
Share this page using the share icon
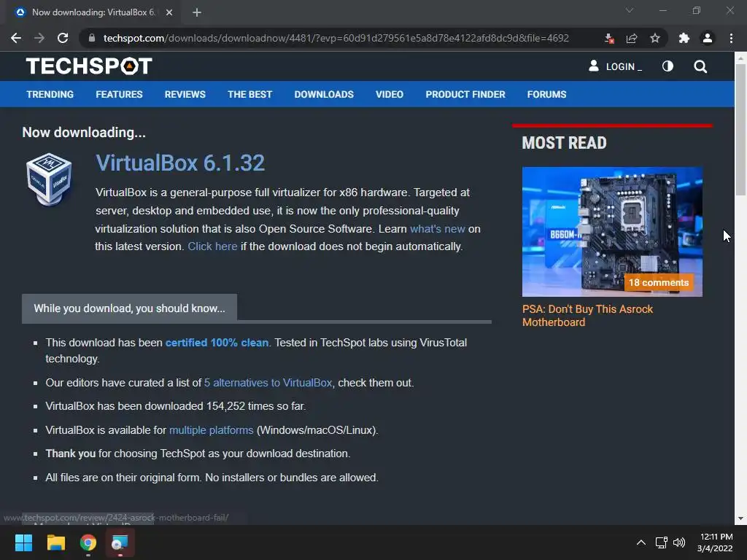(x=632, y=38)
